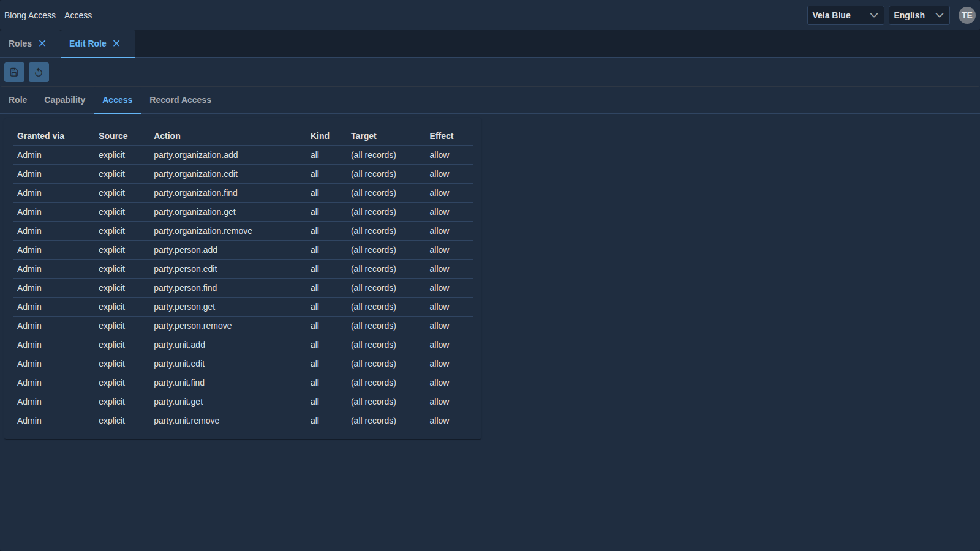Select the party.person.add action
This screenshot has height=551, width=980.
coord(186,250)
